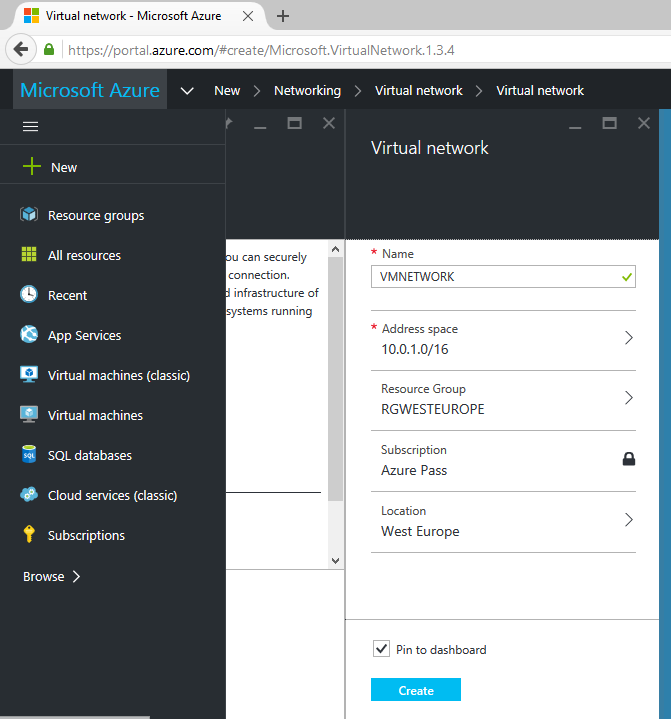This screenshot has height=719, width=671.
Task: Click Virtual machines (classic) label
Action: coord(119,376)
